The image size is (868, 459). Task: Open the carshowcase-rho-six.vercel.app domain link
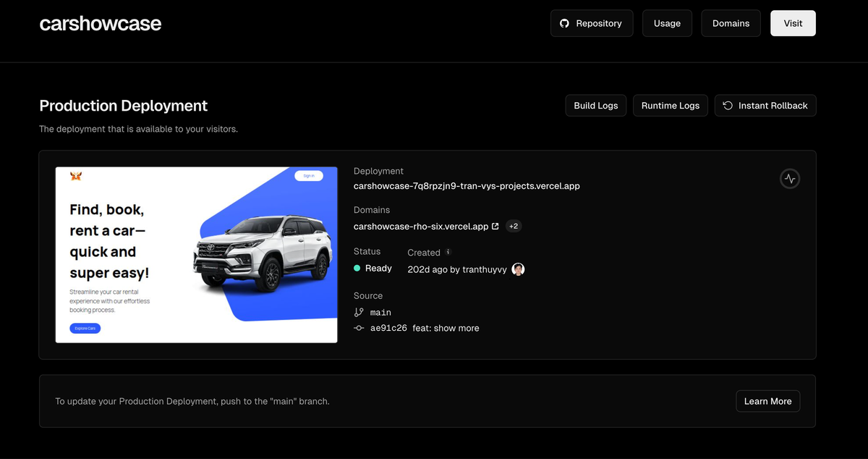[x=420, y=227]
